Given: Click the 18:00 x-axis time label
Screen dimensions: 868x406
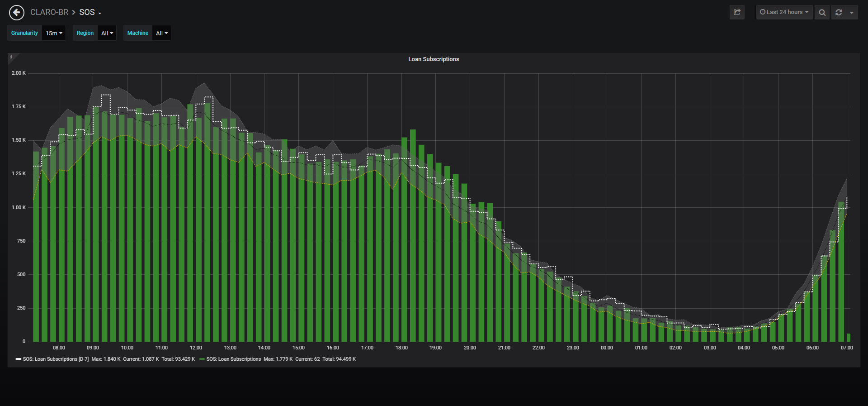Looking at the screenshot, I should pyautogui.click(x=401, y=348).
